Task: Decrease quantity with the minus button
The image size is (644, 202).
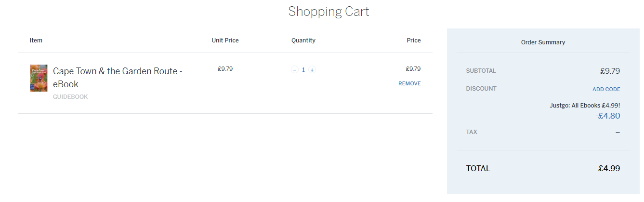Action: 295,70
